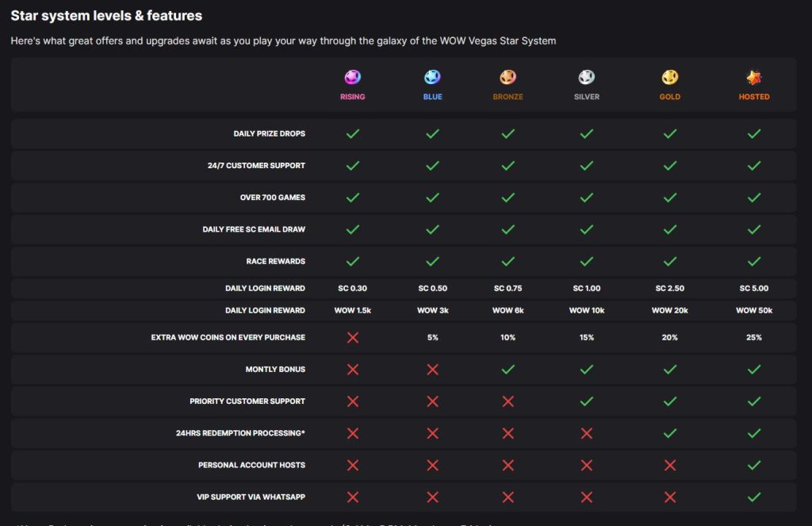Click Gold checkmark for 24hrs Redemption Processing
The width and height of the screenshot is (812, 526).
point(670,433)
